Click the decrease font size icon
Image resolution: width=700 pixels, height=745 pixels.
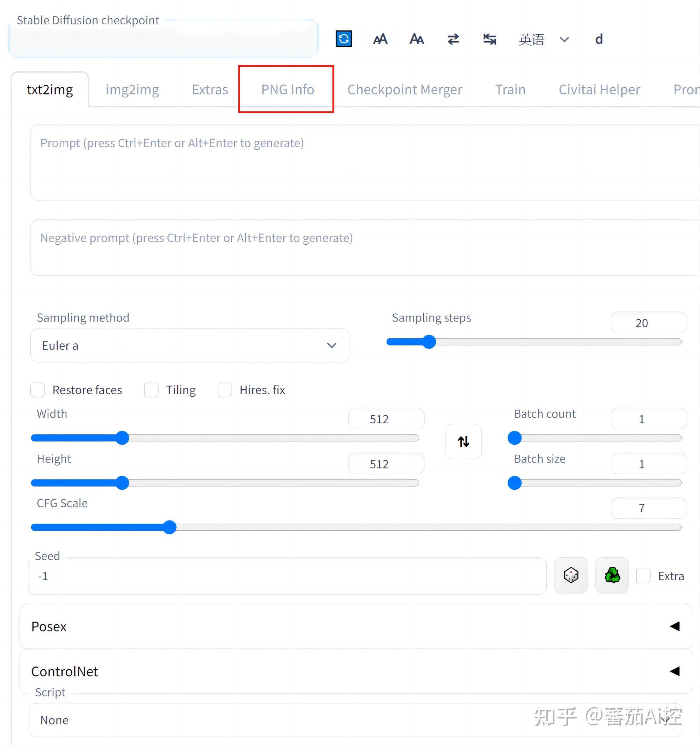tap(417, 39)
